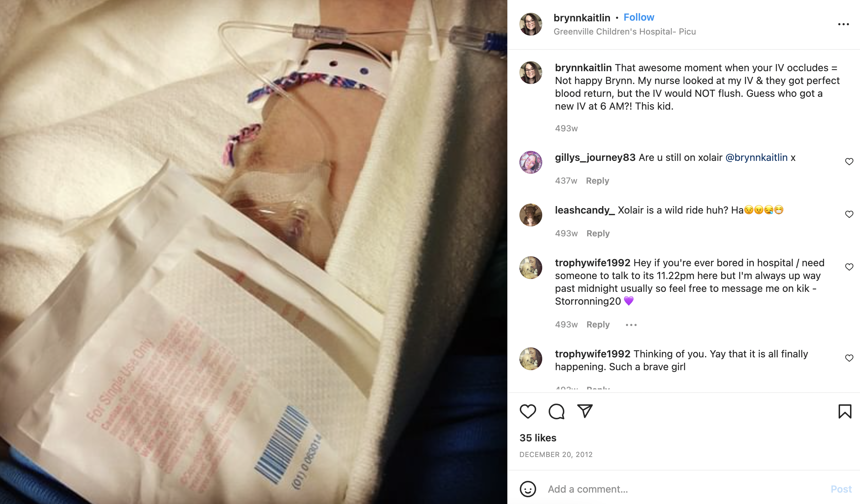
Task: Follow brynnkaitlin
Action: [639, 17]
